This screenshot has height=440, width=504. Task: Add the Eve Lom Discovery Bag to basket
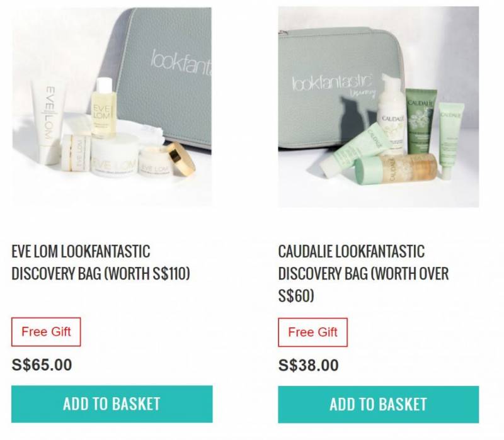pyautogui.click(x=112, y=404)
